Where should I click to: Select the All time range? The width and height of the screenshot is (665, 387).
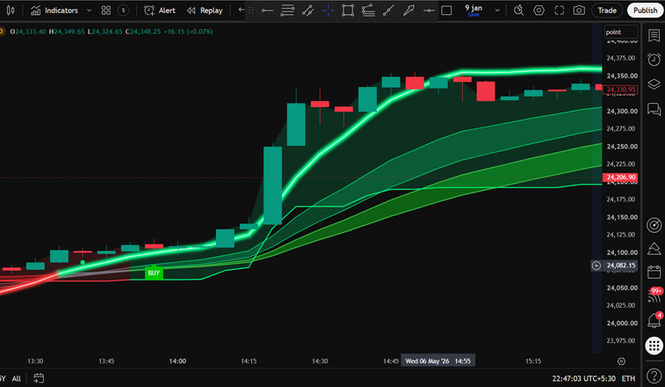coord(16,379)
